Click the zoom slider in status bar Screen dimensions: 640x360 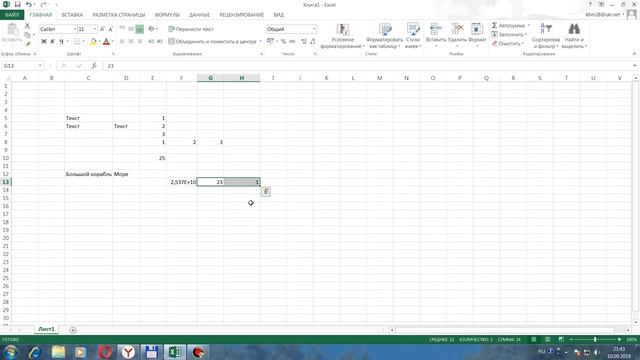point(595,339)
